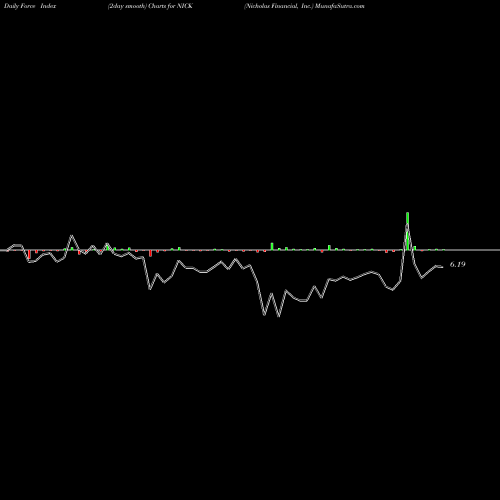Click the 'MunafaSutra.com' text
The width and height of the screenshot is (500, 500).
point(340,6)
